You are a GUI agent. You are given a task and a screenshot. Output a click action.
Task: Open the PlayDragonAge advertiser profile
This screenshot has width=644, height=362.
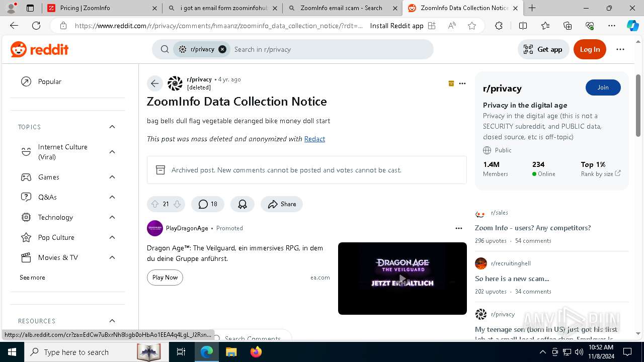click(x=187, y=228)
